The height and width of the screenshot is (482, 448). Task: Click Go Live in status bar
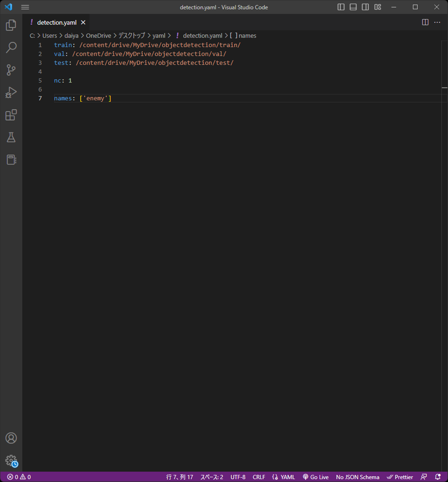point(316,477)
